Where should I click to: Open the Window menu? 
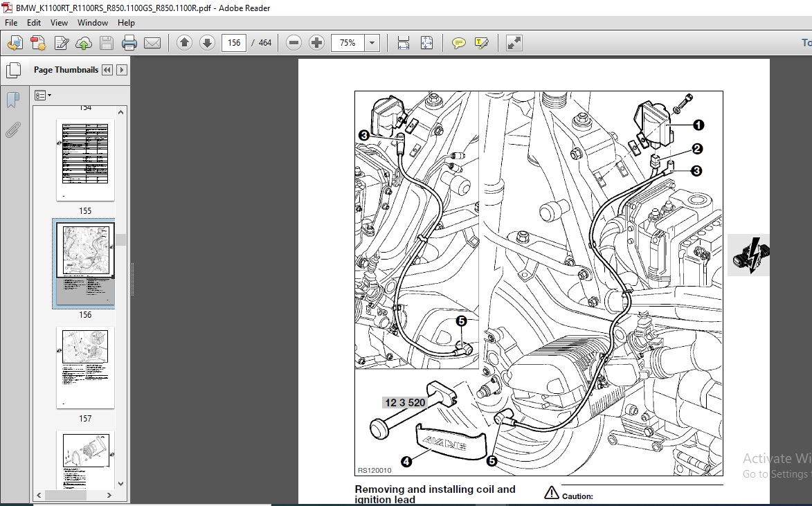[93, 23]
